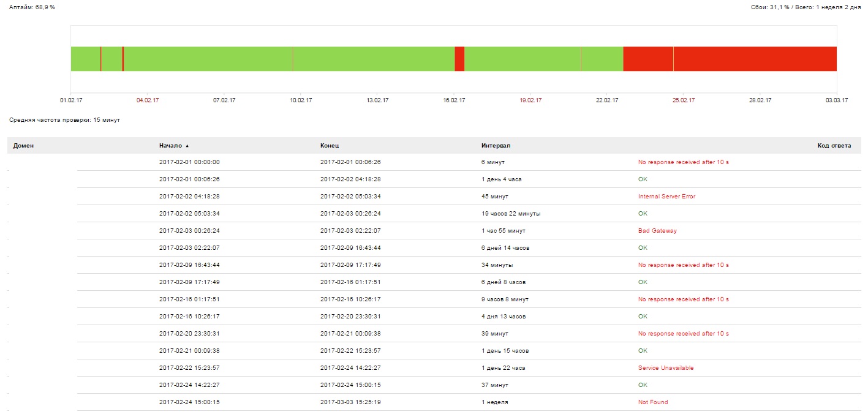Image resolution: width=868 pixels, height=417 pixels.
Task: Click the Bad Gateway status
Action: coord(657,231)
